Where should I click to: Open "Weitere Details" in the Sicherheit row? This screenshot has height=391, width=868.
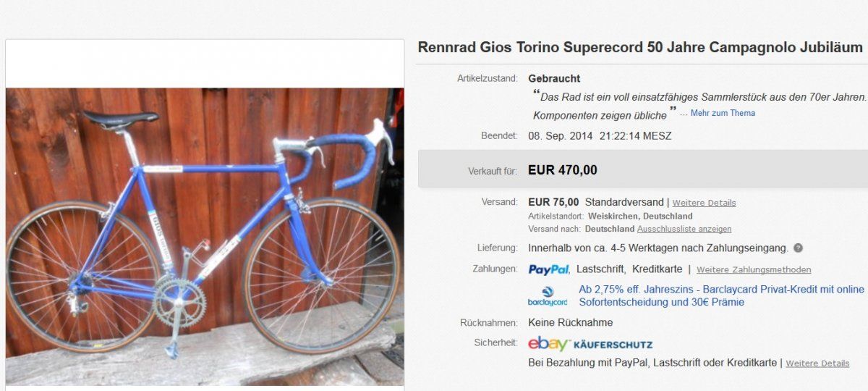point(817,363)
